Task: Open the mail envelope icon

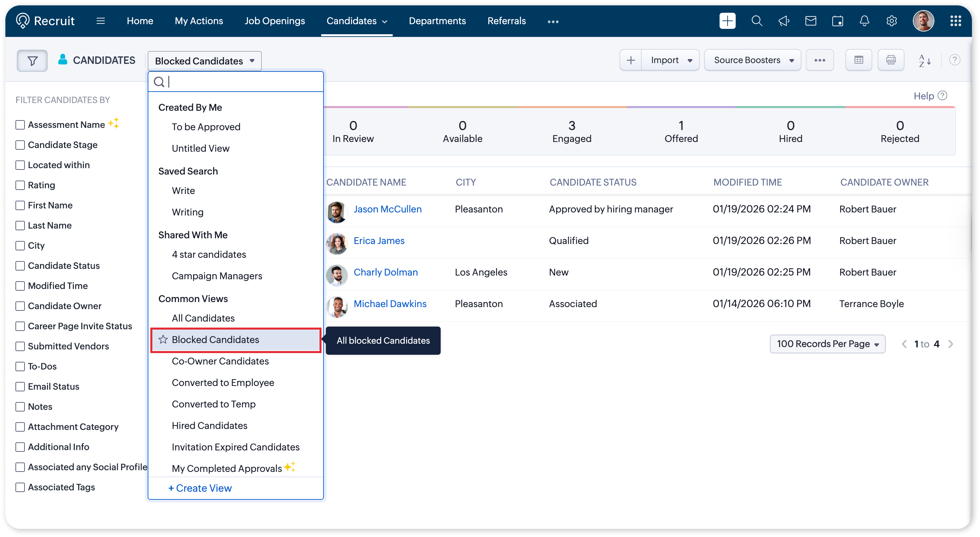Action: [811, 21]
